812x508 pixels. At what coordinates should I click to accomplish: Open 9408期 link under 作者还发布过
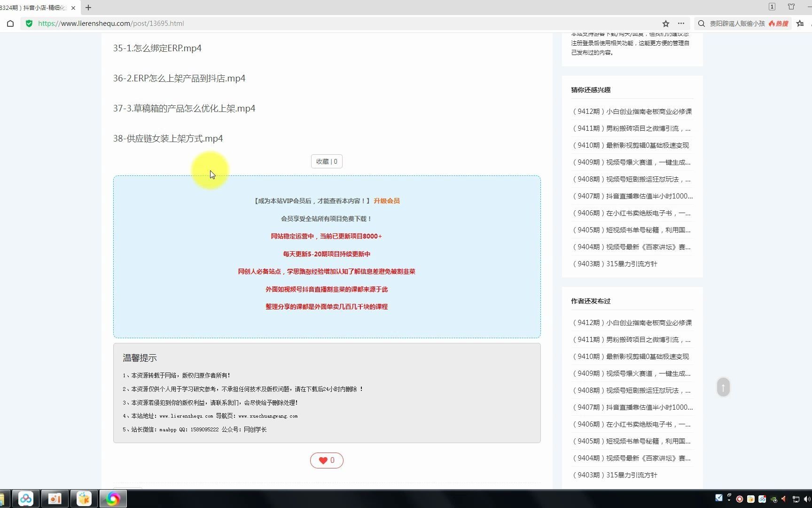632,390
